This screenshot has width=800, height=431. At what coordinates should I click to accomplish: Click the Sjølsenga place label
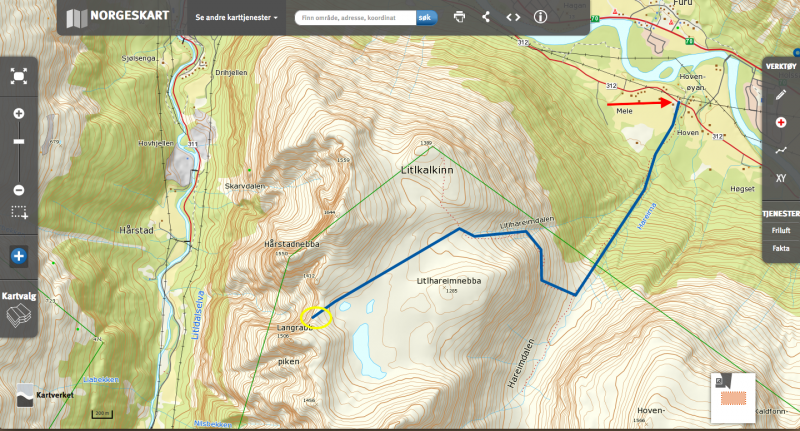click(x=138, y=59)
